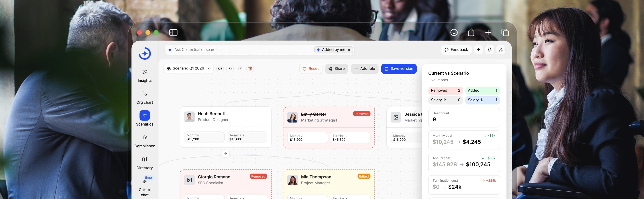Click Giorgio Romano's placeholder image icon
This screenshot has width=644, height=199.
pyautogui.click(x=189, y=180)
